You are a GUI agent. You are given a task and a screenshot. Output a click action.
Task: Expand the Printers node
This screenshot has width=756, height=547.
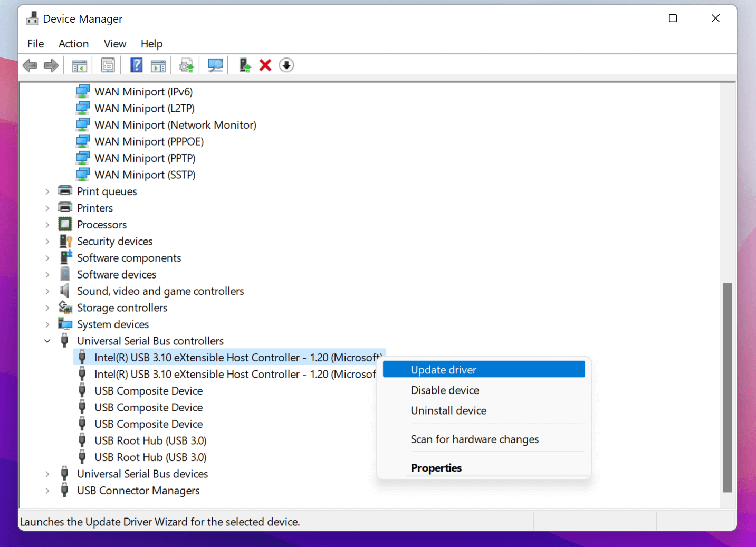point(47,208)
